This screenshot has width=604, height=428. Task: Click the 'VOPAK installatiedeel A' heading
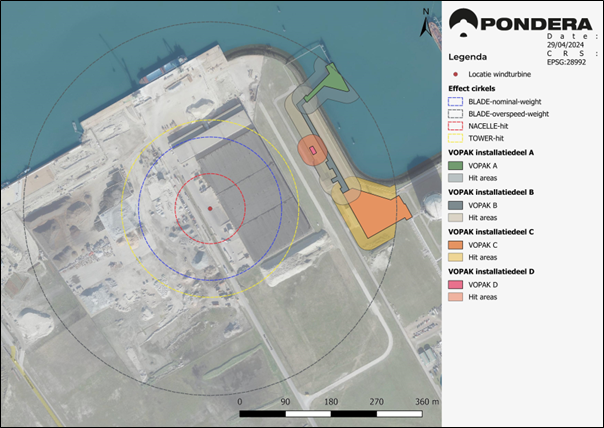[491, 153]
